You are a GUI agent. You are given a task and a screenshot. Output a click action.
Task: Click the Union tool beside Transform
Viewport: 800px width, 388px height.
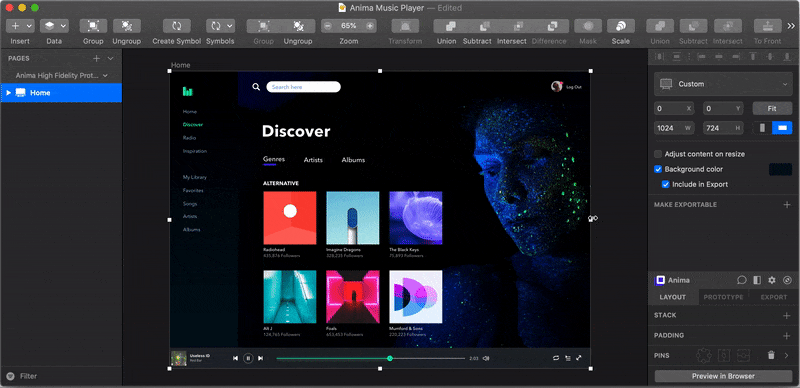click(451, 26)
